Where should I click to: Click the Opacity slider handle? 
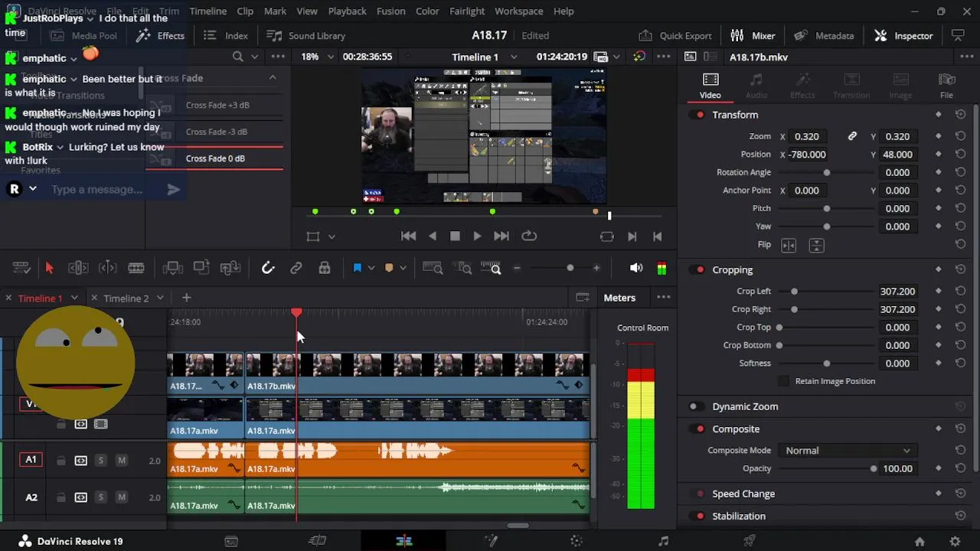coord(873,468)
